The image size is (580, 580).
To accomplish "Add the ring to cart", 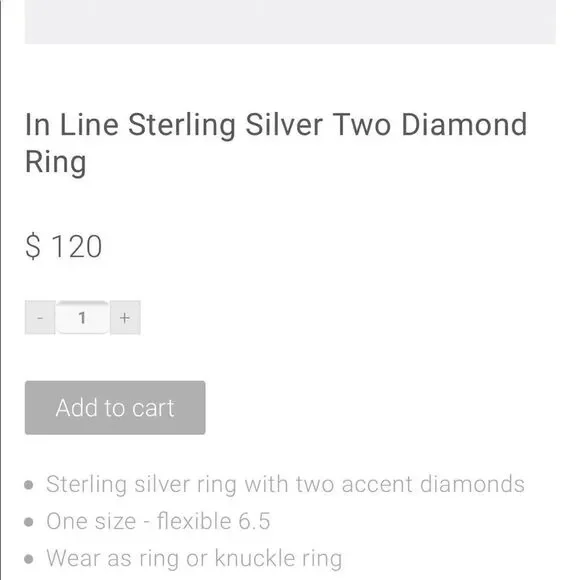I will [115, 407].
